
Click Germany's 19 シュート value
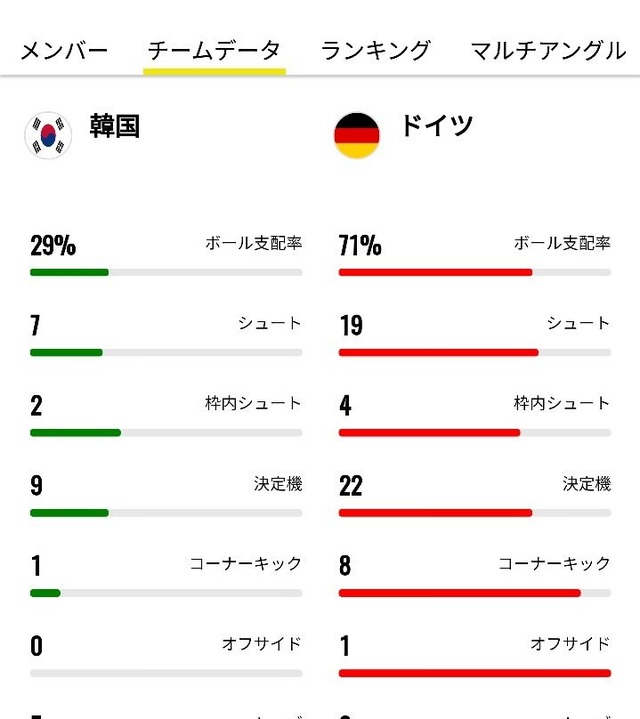pyautogui.click(x=351, y=325)
